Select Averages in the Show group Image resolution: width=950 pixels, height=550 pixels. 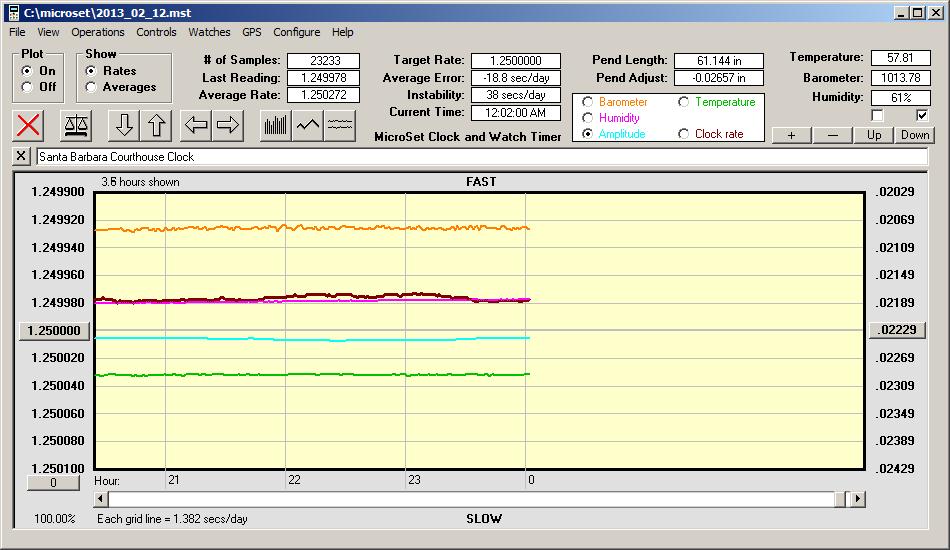coord(92,87)
